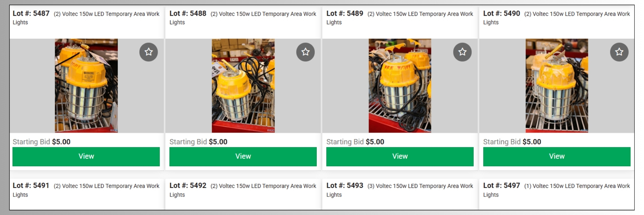This screenshot has height=215, width=644.
Task: Open the Lot #: 5497 single light listing
Action: (x=556, y=190)
